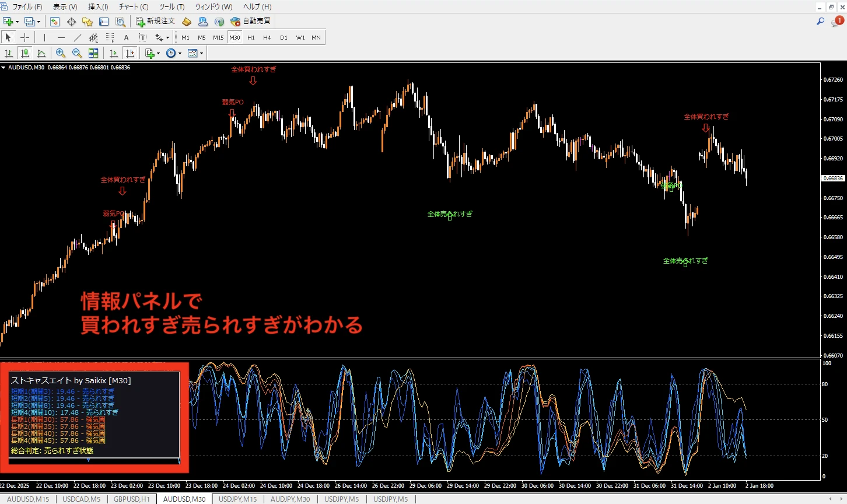Open the Navigator panel (folder with star)
The width and height of the screenshot is (847, 504).
87,22
